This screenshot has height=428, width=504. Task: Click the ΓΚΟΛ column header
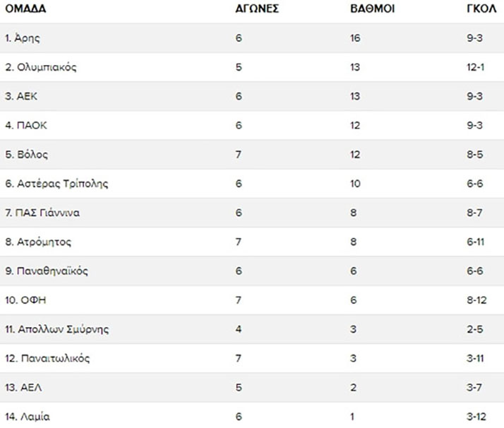point(481,8)
